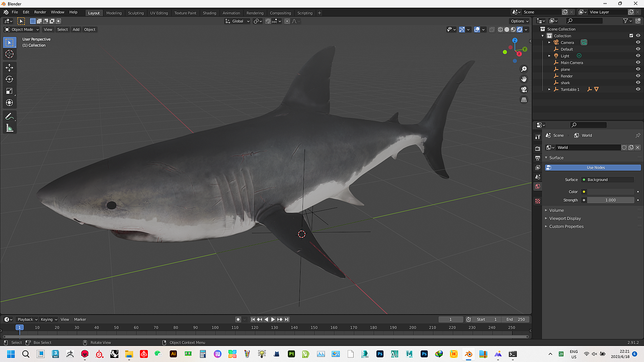Toggle auto keying record button

click(238, 319)
